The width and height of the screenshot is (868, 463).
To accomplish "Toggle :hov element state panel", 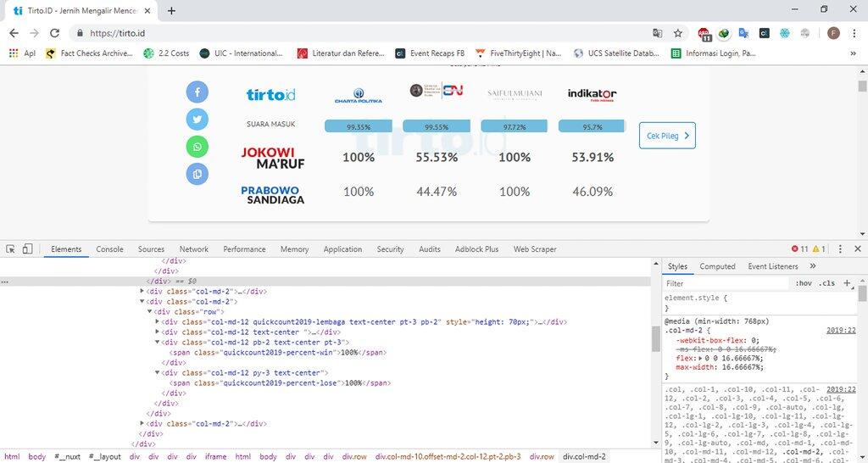I will [804, 283].
